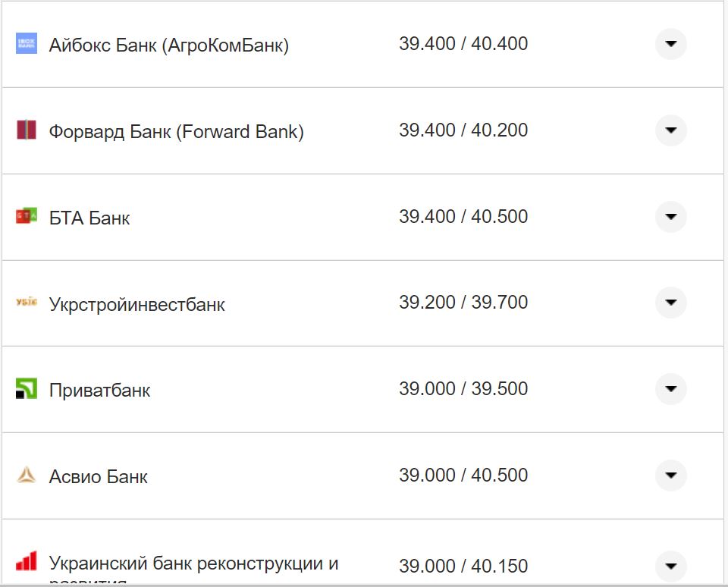Select the БТА Банк name text
728x587 pixels.
pyautogui.click(x=89, y=217)
